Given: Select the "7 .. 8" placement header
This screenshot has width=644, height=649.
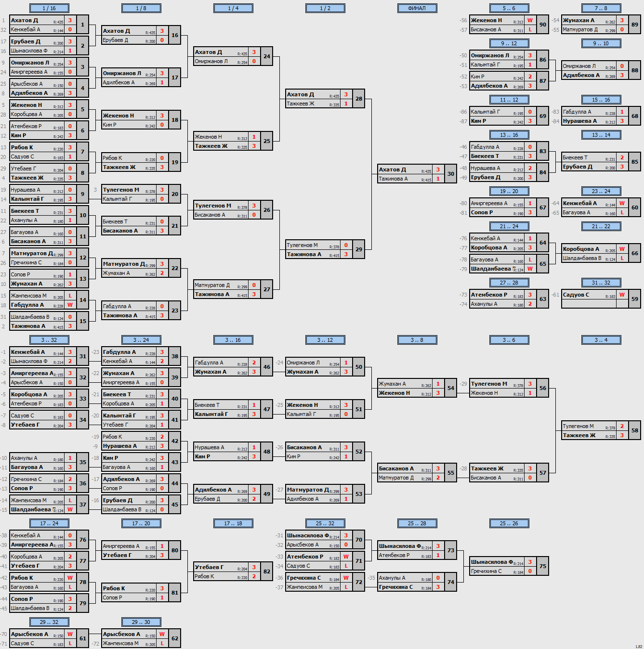Looking at the screenshot, I should [601, 8].
